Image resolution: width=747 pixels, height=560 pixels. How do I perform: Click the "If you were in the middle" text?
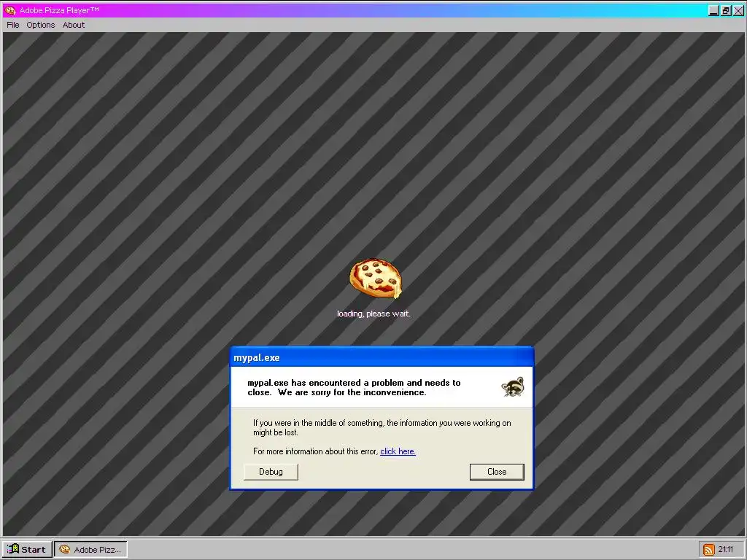pyautogui.click(x=382, y=427)
